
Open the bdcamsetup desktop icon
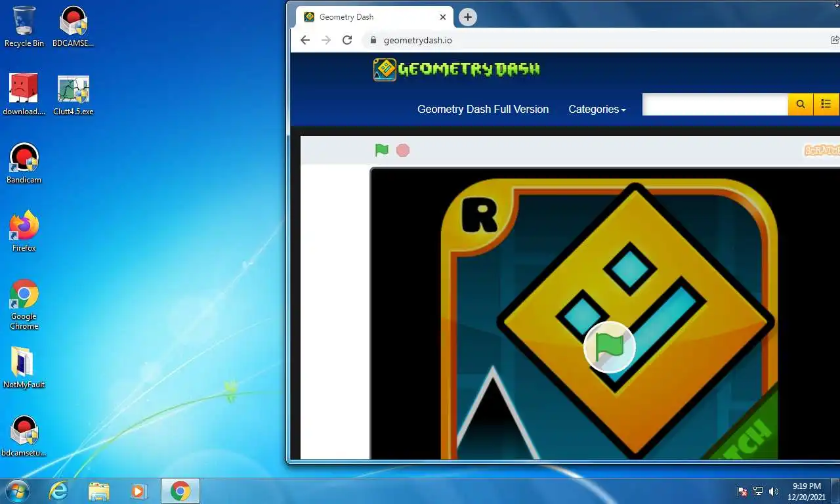click(24, 436)
